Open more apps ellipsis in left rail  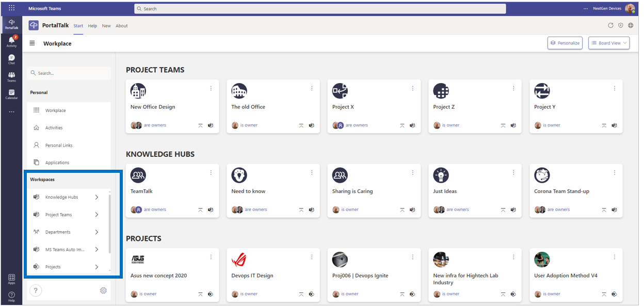click(11, 111)
